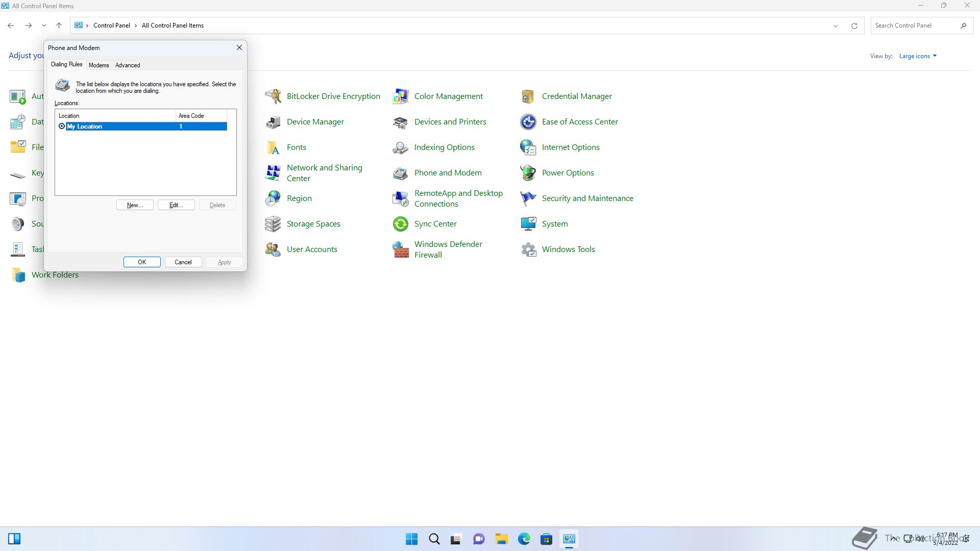980x551 pixels.
Task: Open BitLocker Drive Encryption icon
Action: 273,96
